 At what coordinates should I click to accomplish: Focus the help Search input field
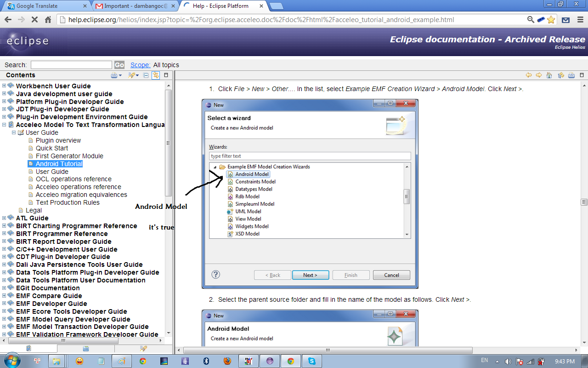71,65
